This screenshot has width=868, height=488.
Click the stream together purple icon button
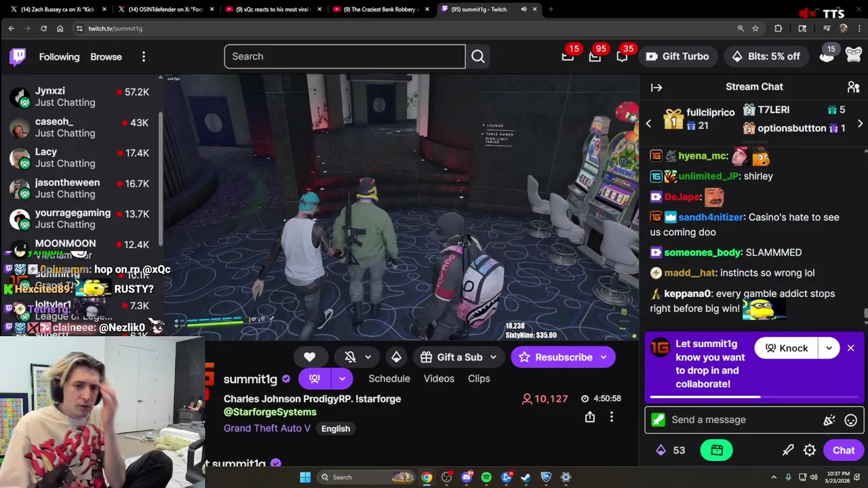click(x=315, y=378)
